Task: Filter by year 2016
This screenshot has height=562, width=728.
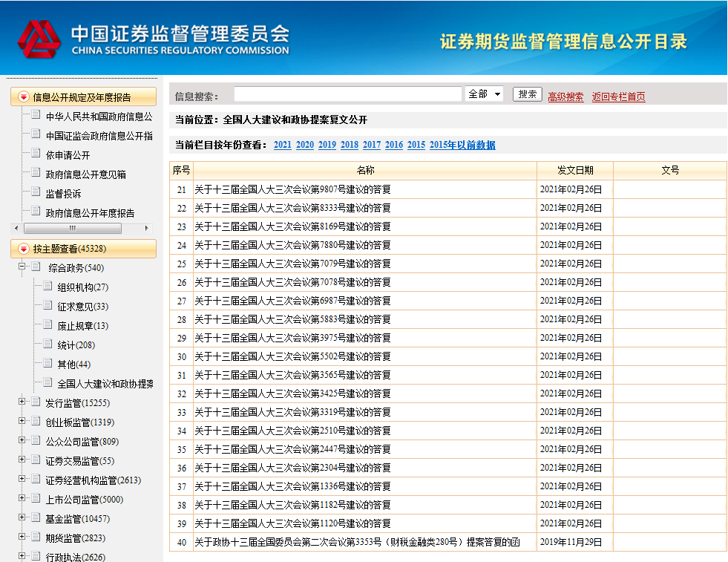Action: pos(394,145)
